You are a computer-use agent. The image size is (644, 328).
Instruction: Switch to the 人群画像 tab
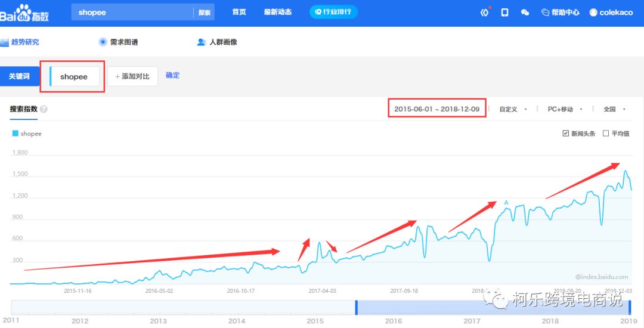(x=223, y=42)
